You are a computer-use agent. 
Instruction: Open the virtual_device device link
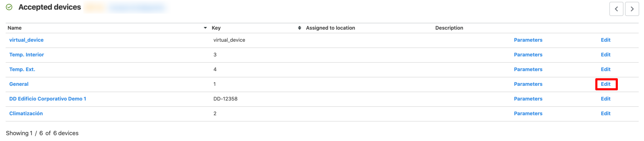pos(26,40)
